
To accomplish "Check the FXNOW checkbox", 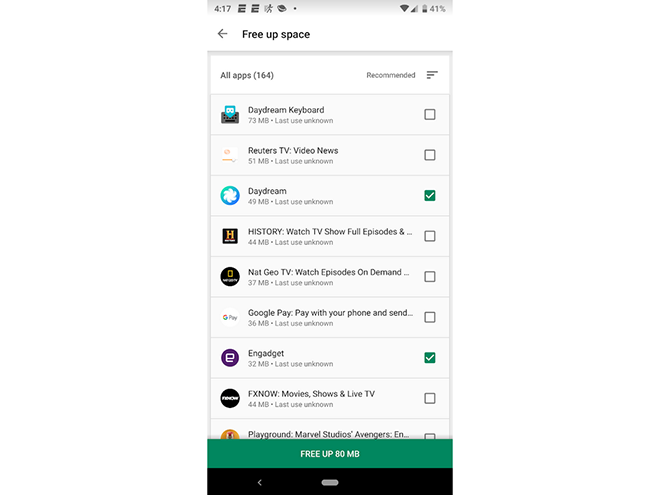I will 430,398.
